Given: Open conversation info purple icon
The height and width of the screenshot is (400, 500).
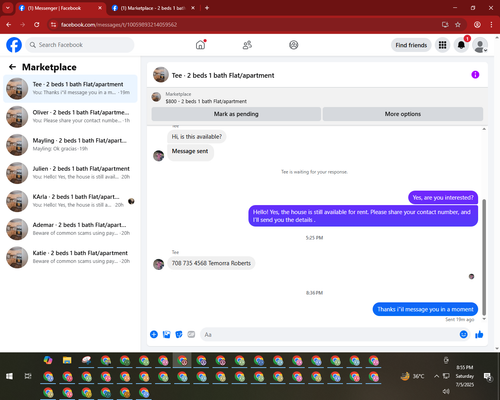Looking at the screenshot, I should coord(475,75).
